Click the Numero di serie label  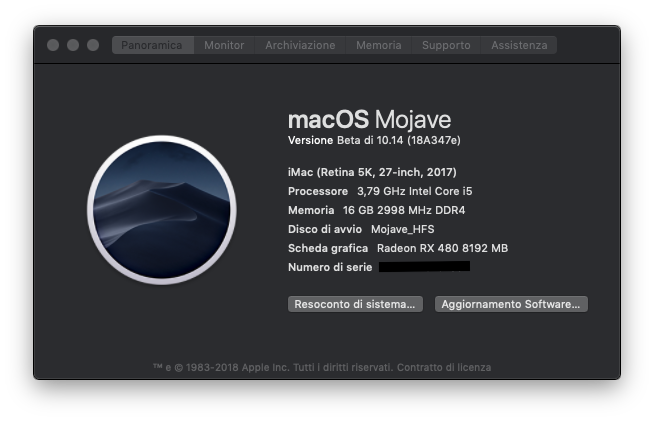coord(330,267)
